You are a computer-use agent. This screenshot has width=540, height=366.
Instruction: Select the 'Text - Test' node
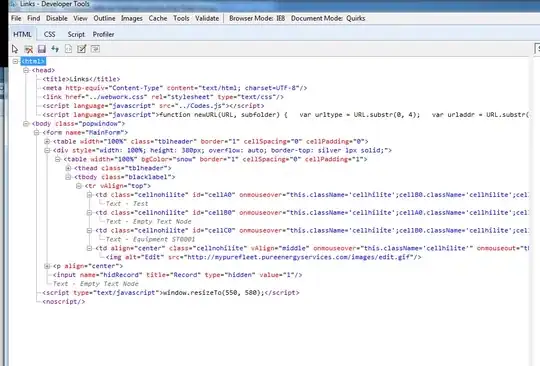(127, 204)
